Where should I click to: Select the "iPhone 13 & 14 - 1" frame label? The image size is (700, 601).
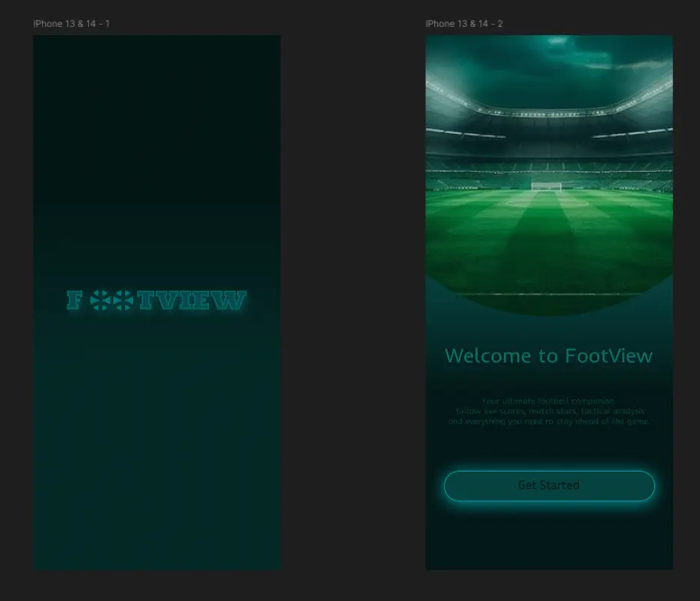(71, 24)
